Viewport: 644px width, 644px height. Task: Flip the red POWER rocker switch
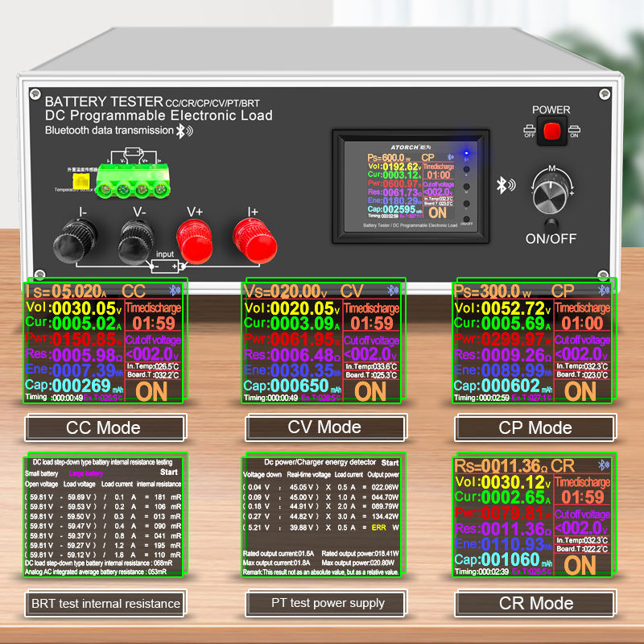click(x=551, y=131)
